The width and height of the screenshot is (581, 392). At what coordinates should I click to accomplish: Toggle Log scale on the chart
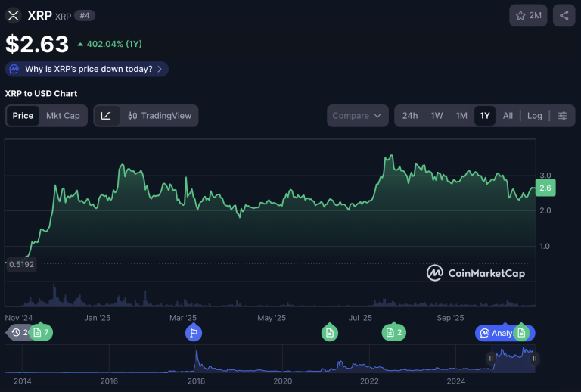pos(535,116)
